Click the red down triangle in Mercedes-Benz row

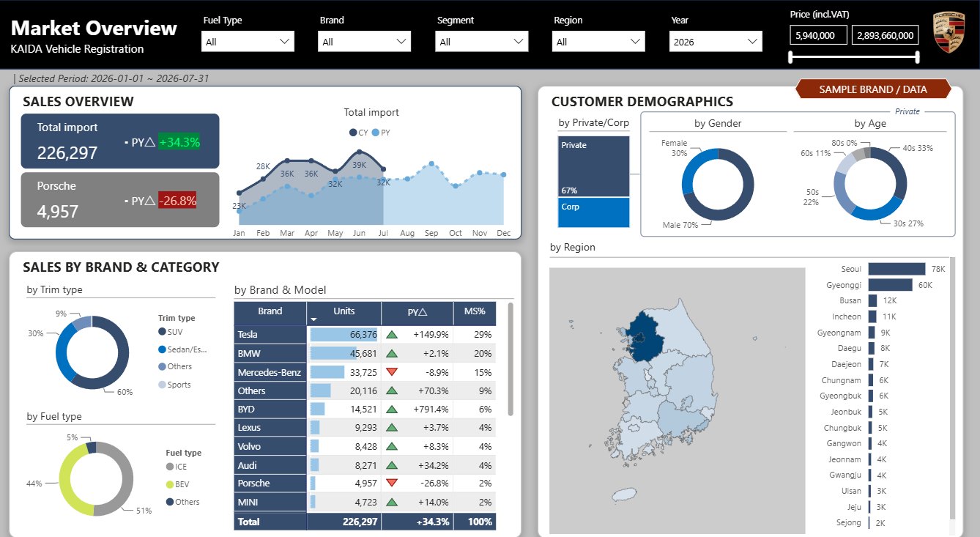coord(392,372)
